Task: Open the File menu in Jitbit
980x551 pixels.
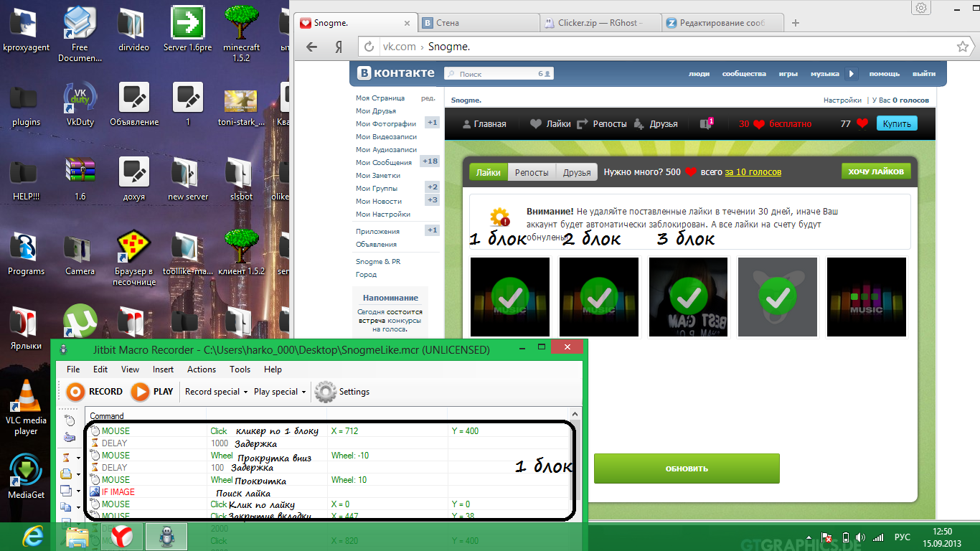Action: [x=73, y=369]
